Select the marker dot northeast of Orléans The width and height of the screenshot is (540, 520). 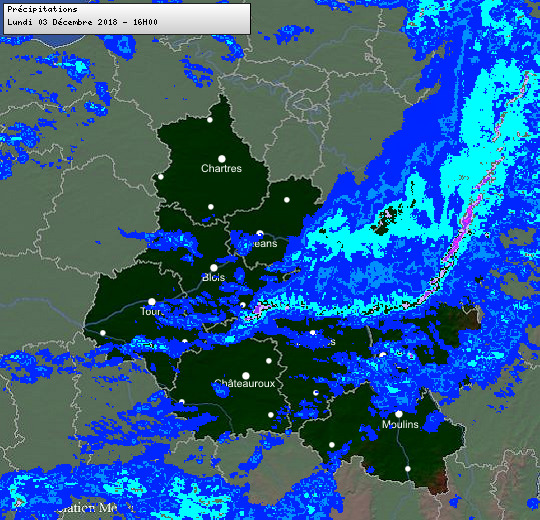(287, 200)
